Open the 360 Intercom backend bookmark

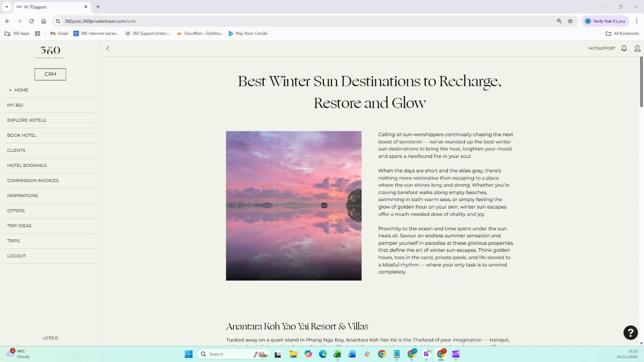(96, 34)
